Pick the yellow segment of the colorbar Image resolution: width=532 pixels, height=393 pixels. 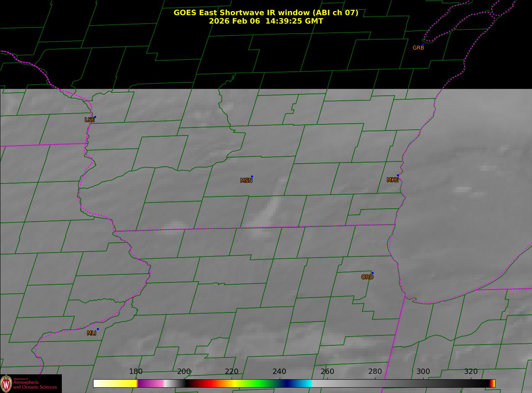point(122,383)
